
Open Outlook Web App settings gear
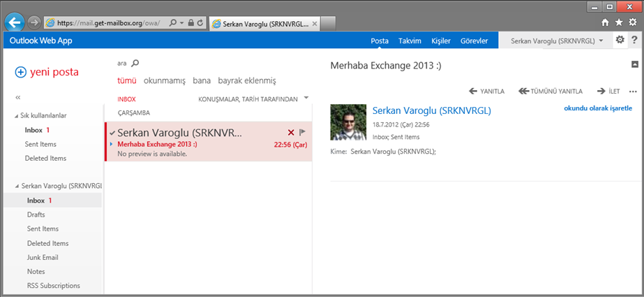[620, 40]
